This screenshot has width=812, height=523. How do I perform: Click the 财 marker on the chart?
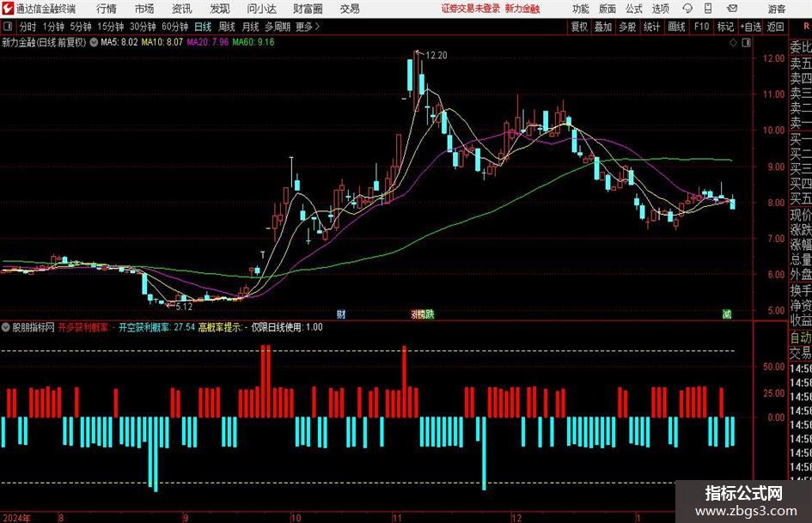pos(341,313)
